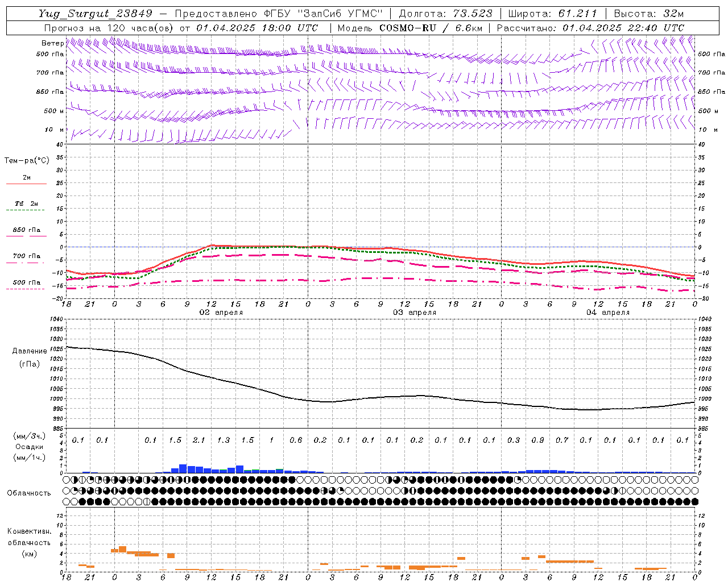Click the 2м temperature legend entry
Image resolution: width=728 pixels, height=582 pixels.
(x=27, y=178)
